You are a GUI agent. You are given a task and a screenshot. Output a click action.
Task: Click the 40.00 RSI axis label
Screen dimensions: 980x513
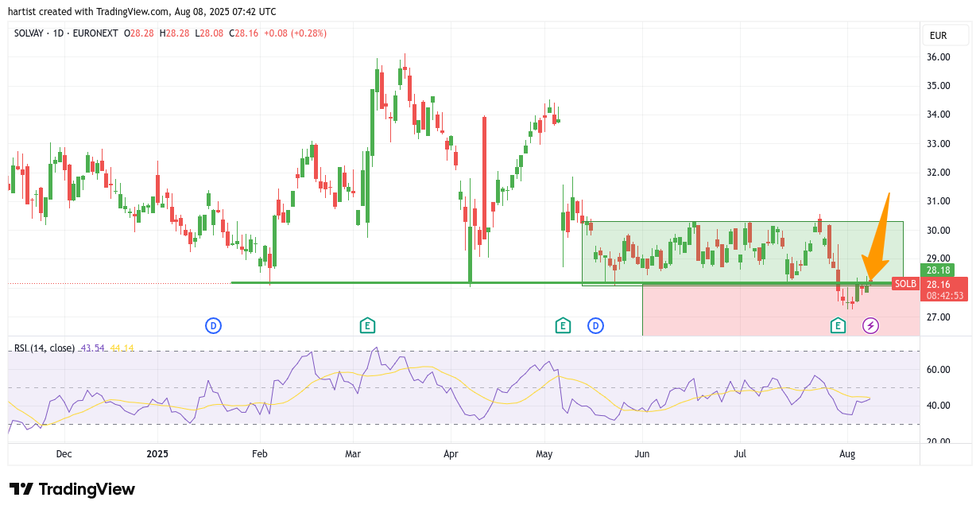coord(939,406)
